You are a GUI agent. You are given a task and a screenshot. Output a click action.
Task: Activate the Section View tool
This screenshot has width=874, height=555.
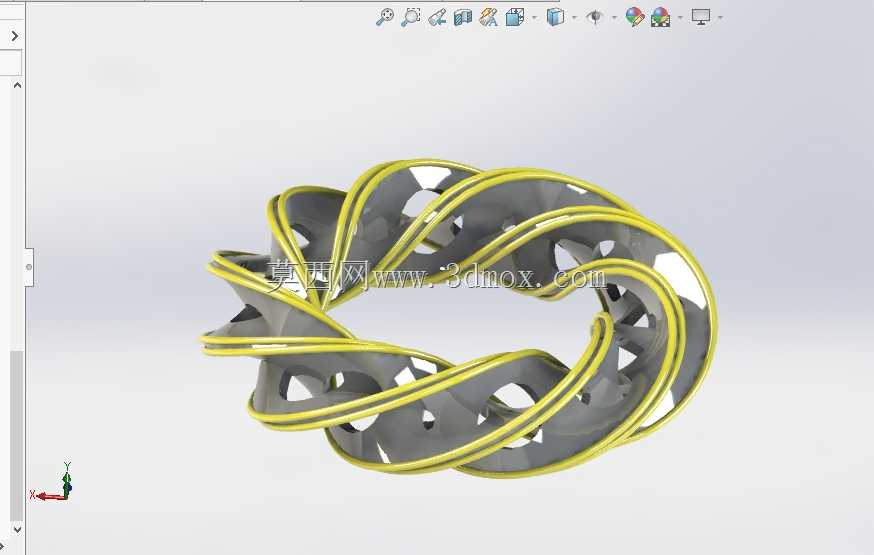tap(463, 17)
